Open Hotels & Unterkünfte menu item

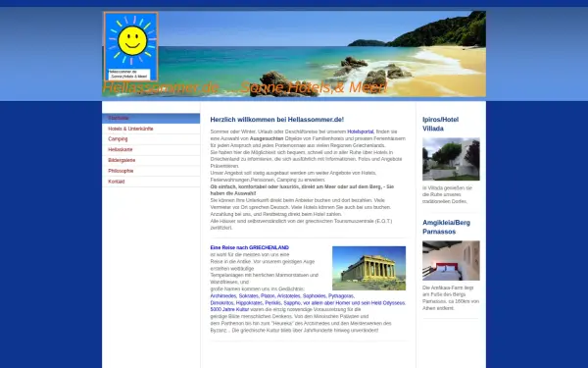click(151, 129)
